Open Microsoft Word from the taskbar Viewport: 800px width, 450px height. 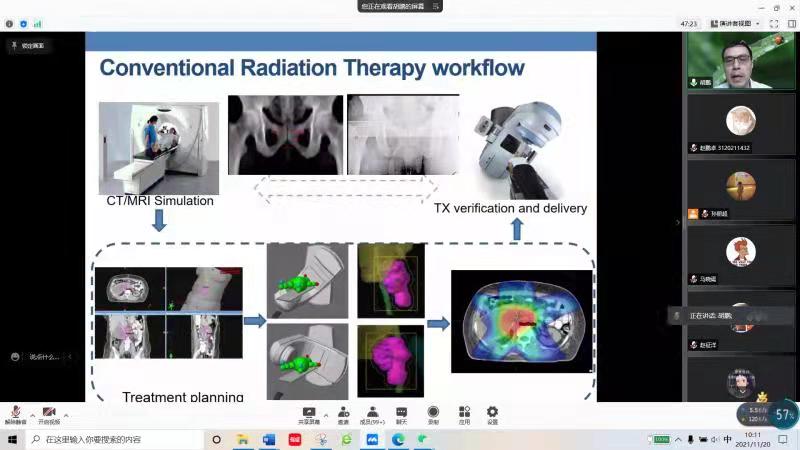[268, 439]
